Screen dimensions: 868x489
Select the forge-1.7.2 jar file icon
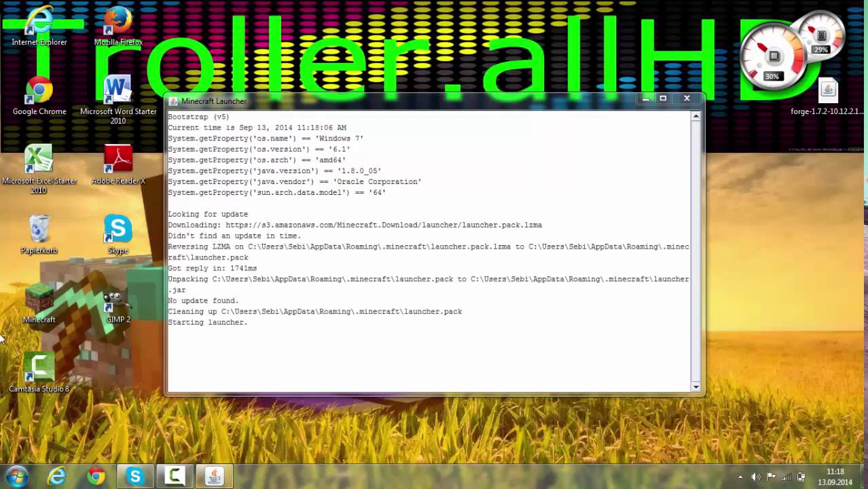827,97
